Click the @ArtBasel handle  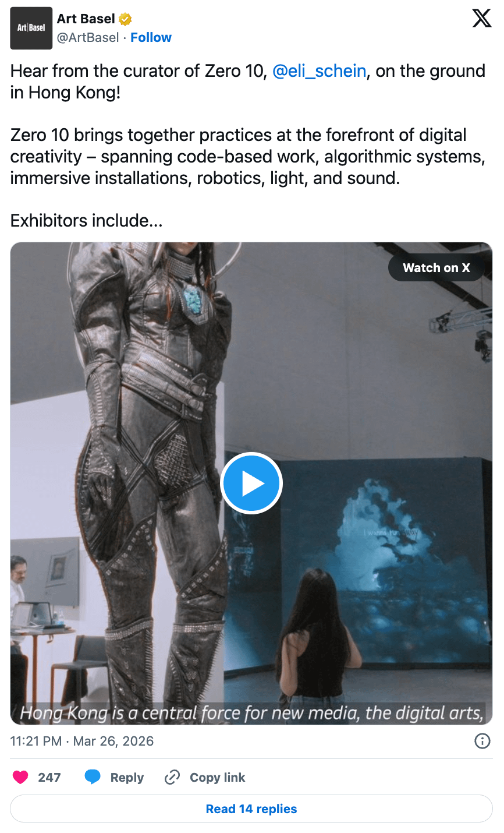coord(88,37)
